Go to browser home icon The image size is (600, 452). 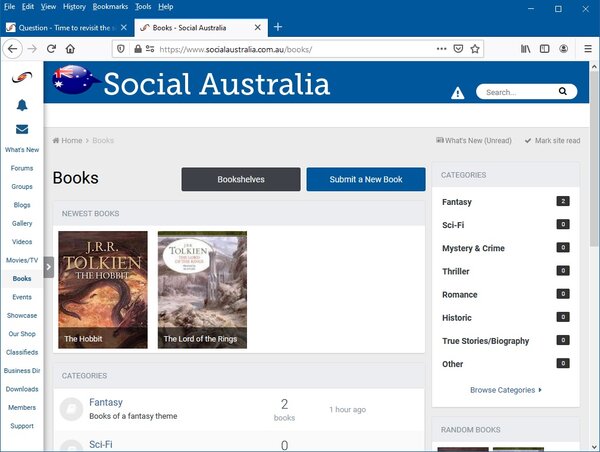[x=71, y=48]
